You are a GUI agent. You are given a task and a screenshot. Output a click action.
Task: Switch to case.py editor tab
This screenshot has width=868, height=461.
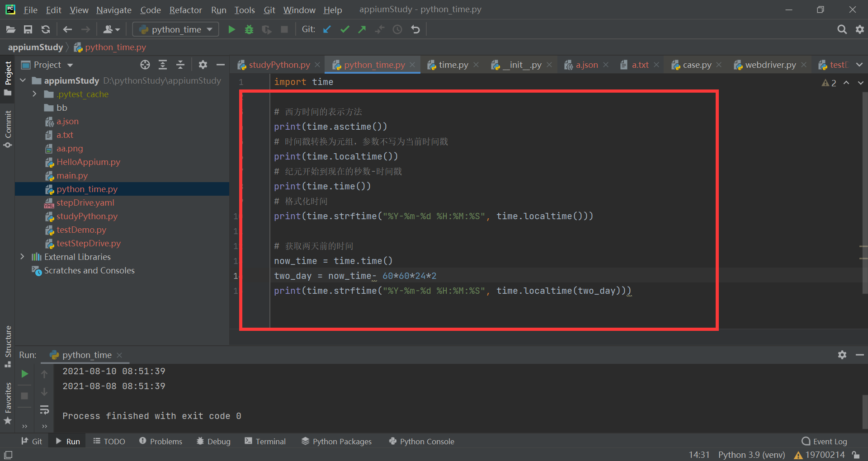tap(697, 65)
